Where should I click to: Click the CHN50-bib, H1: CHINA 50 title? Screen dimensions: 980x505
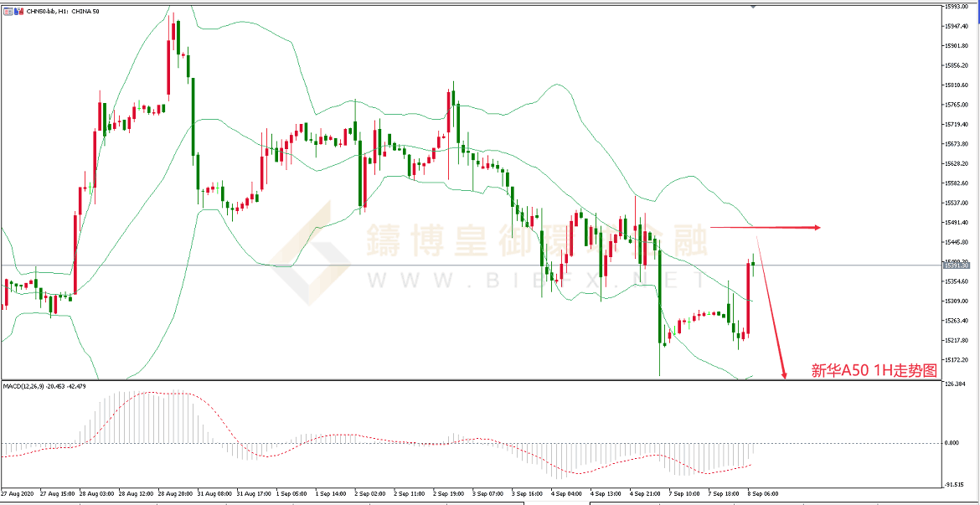coord(63,11)
